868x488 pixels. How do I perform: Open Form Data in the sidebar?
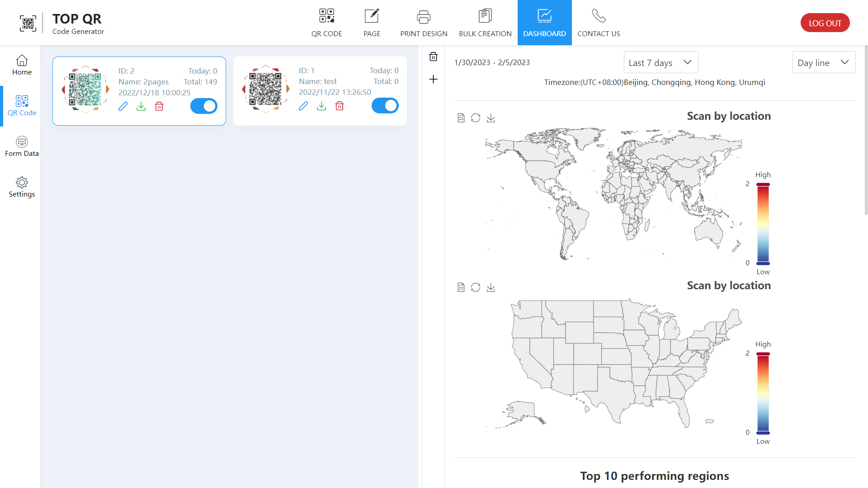22,146
